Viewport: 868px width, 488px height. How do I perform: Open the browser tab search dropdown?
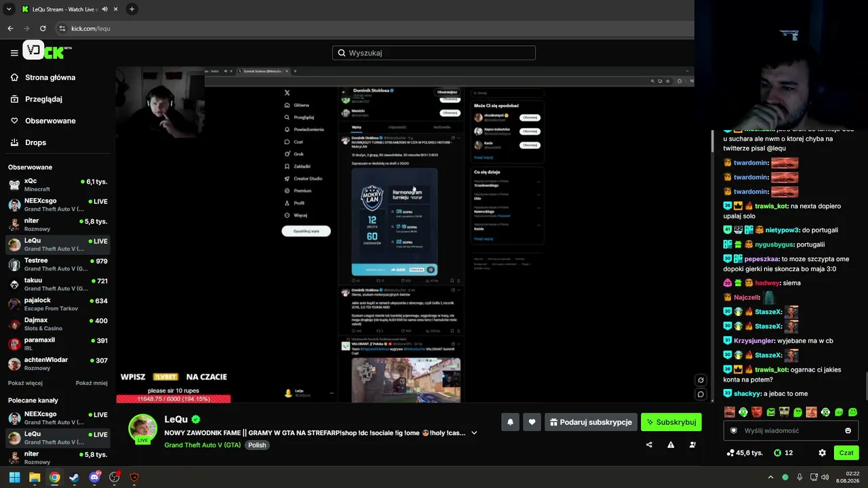[x=9, y=9]
